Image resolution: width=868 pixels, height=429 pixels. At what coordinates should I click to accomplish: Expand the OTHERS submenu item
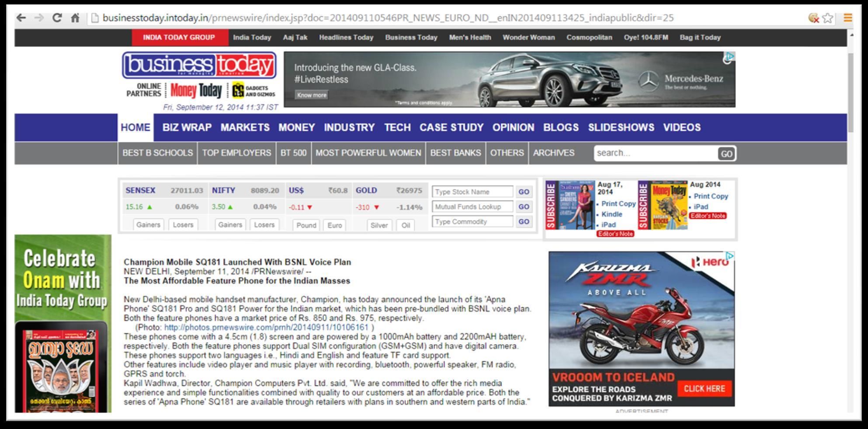[x=507, y=153]
